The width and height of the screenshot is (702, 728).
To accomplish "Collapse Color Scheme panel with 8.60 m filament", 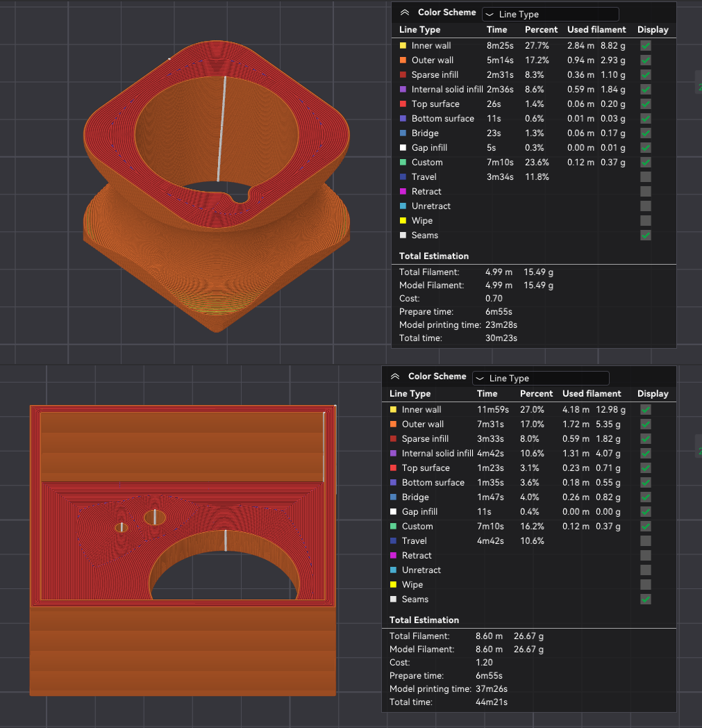I will (x=395, y=377).
